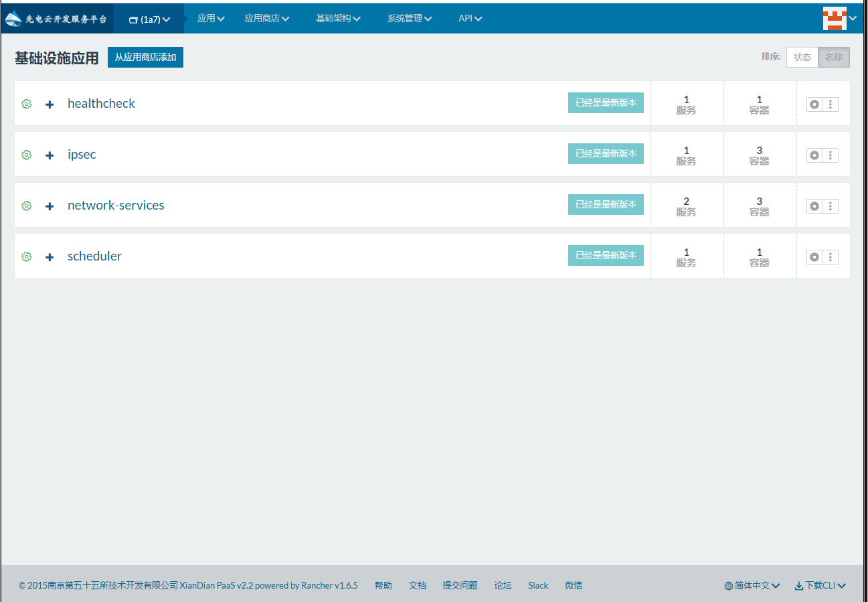Open the 基础架构 menu
The width and height of the screenshot is (868, 602).
click(339, 19)
